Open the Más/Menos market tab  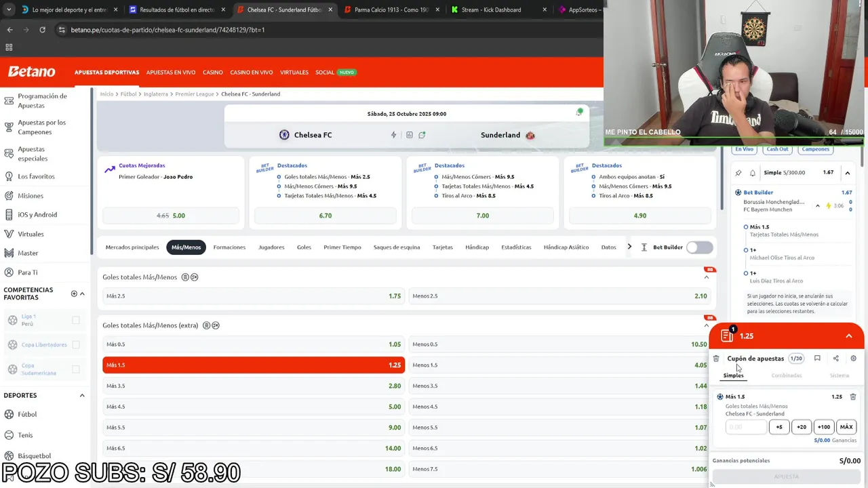186,247
